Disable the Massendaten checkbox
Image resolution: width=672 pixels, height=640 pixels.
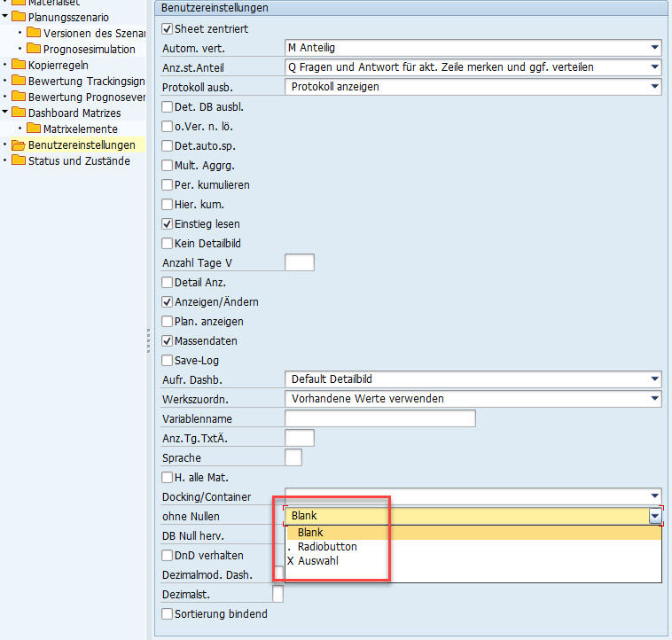click(168, 341)
